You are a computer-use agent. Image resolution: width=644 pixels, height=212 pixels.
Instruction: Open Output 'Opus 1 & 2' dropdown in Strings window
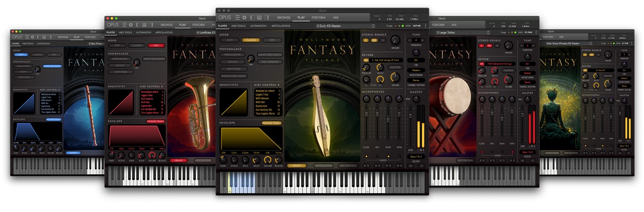point(416,156)
